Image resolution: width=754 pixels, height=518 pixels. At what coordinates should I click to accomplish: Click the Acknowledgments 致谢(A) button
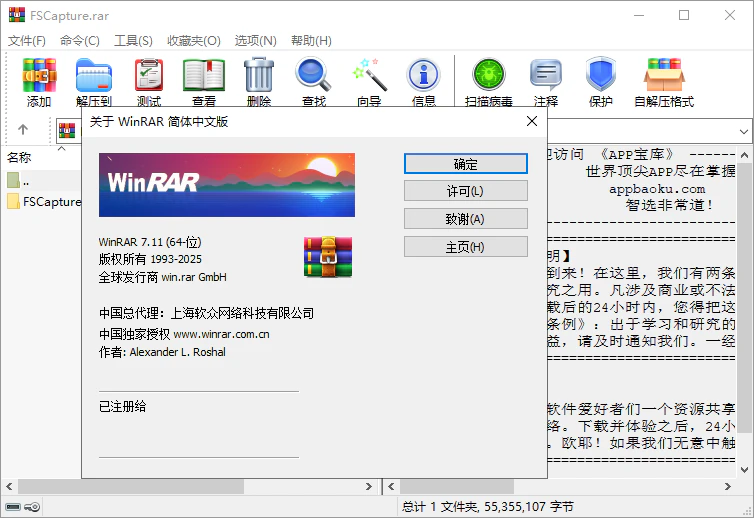pyautogui.click(x=465, y=219)
